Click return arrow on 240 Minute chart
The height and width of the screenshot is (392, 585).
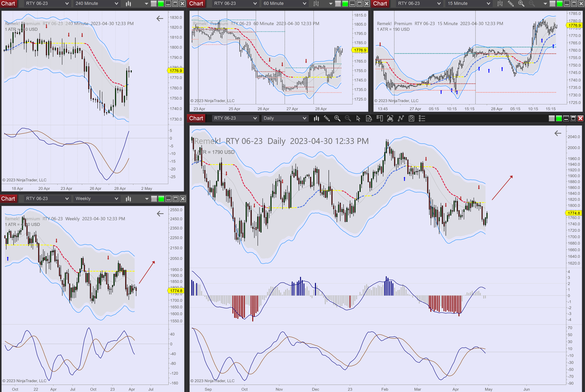pyautogui.click(x=160, y=18)
